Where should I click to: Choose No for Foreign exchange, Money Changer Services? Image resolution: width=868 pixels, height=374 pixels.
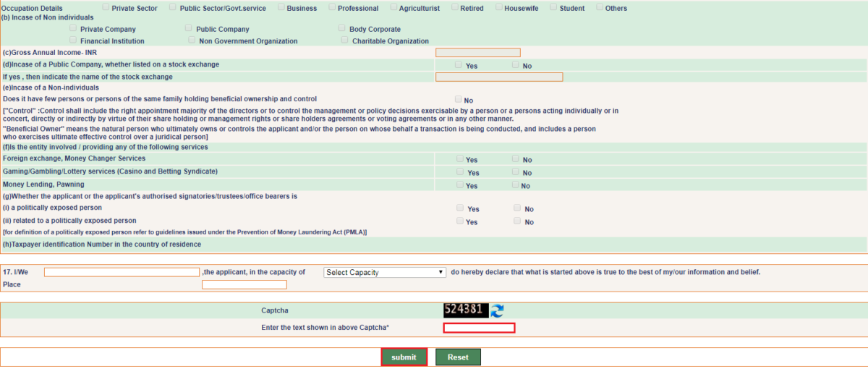click(x=516, y=158)
